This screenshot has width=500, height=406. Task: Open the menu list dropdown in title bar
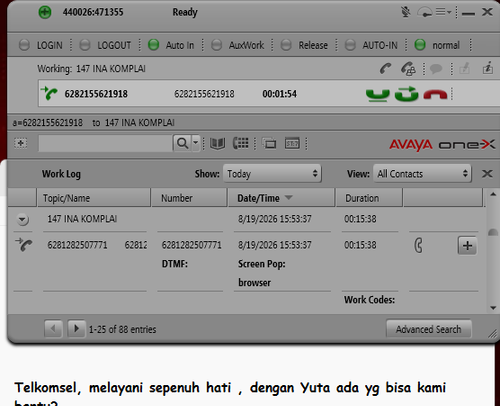(x=444, y=12)
